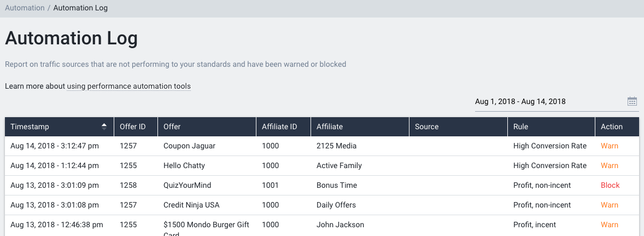The width and height of the screenshot is (644, 236).
Task: Click the $1500 Mondo Burger Gift Card offer
Action: click(x=206, y=229)
